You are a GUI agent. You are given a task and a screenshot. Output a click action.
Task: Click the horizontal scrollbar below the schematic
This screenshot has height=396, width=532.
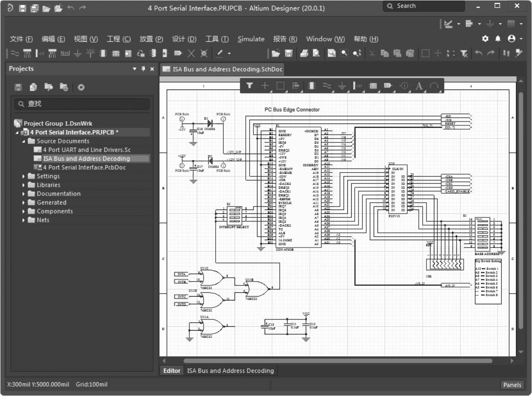click(x=338, y=361)
